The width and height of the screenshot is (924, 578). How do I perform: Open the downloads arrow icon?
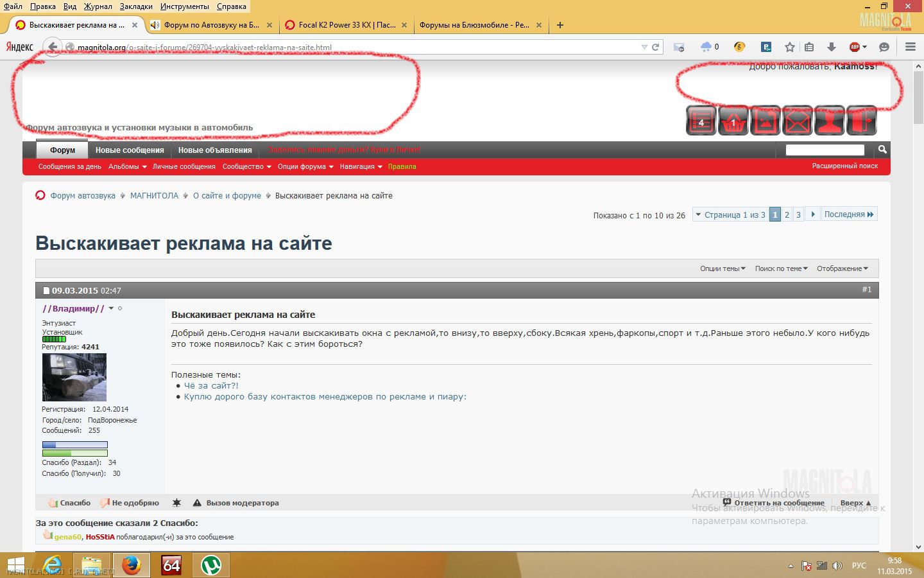point(832,47)
